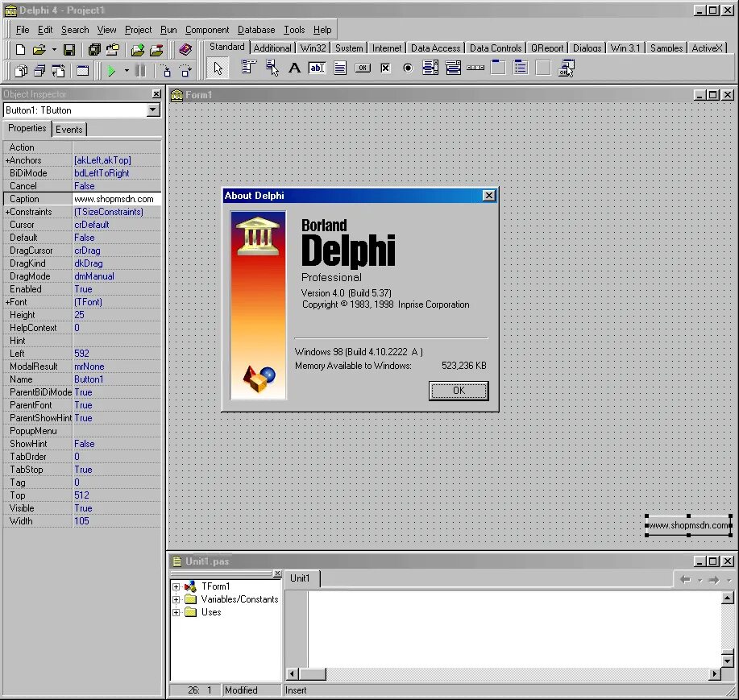Click the New Items toolbar icon
Screen dimensions: 739x700
coord(20,49)
